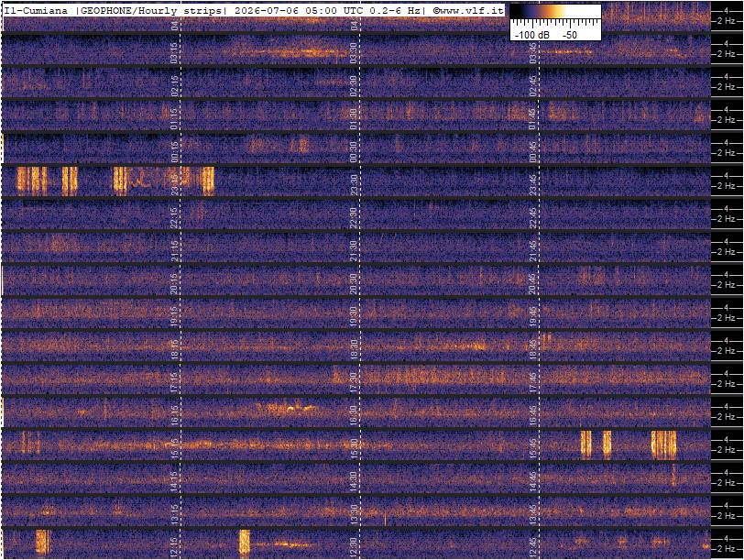This screenshot has width=744, height=560.
Task: Pick the 12:45 time marker
Action: click(533, 548)
